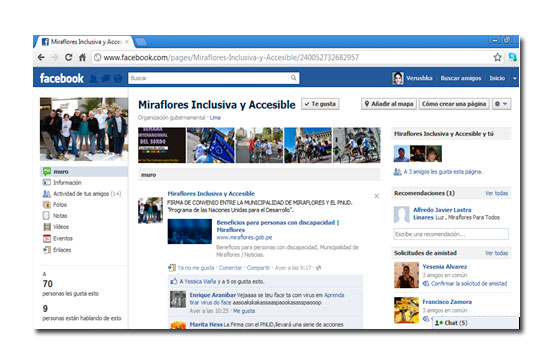
Task: Open Alfredo Javier Lastra Linares profile link
Action: pyautogui.click(x=442, y=214)
